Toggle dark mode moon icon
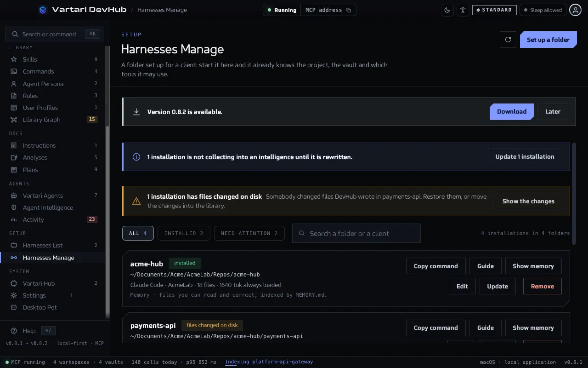 [x=447, y=10]
